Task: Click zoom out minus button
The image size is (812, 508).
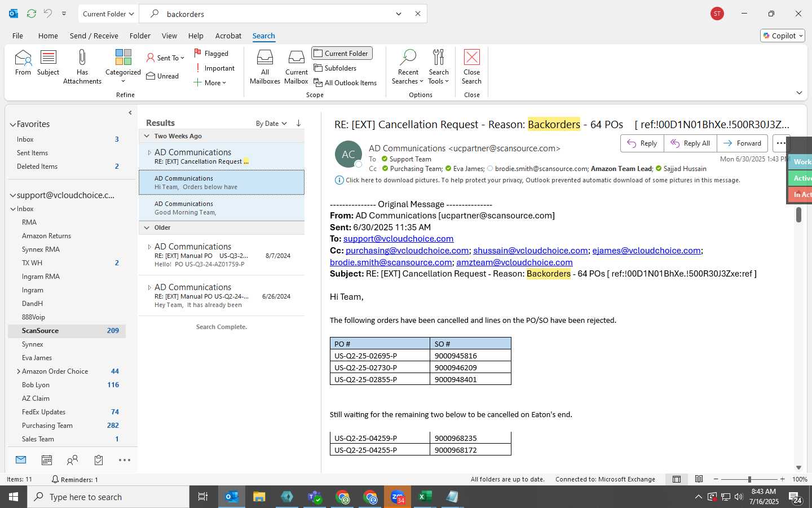Action: tap(716, 479)
